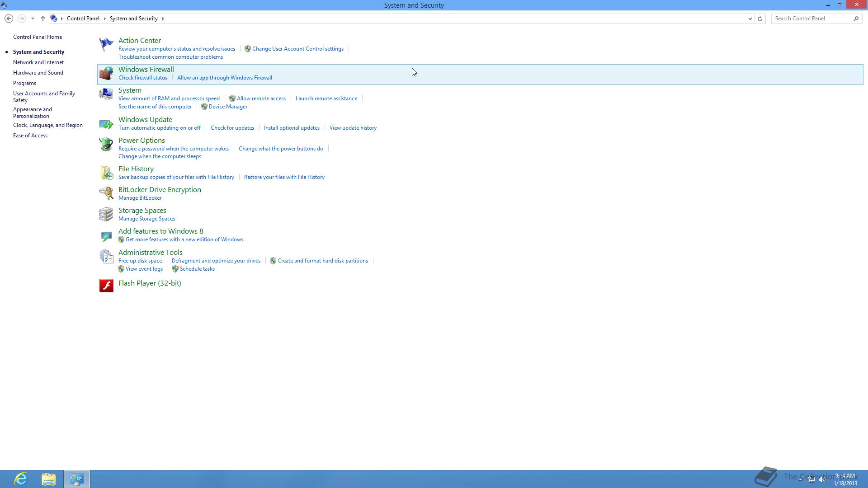
Task: Click the Storage Spaces drives icon
Action: (106, 214)
